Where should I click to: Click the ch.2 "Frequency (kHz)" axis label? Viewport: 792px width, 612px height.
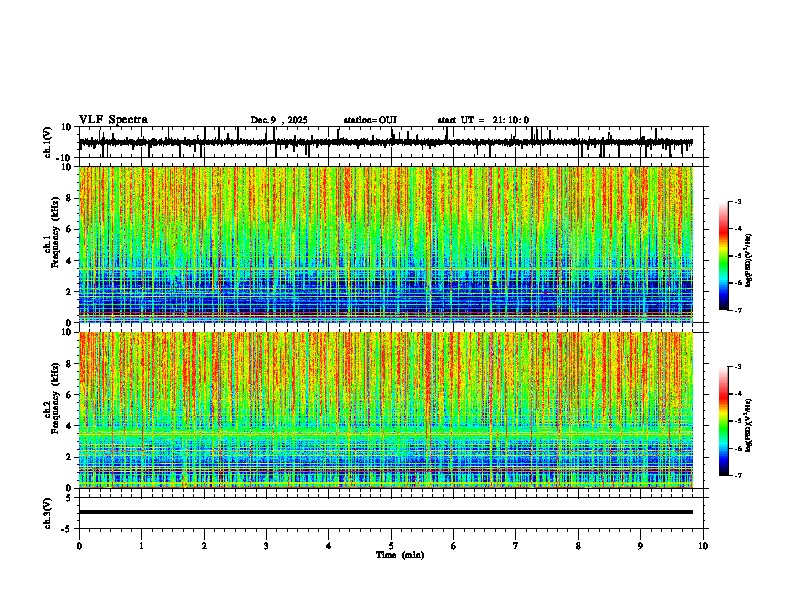(x=55, y=398)
